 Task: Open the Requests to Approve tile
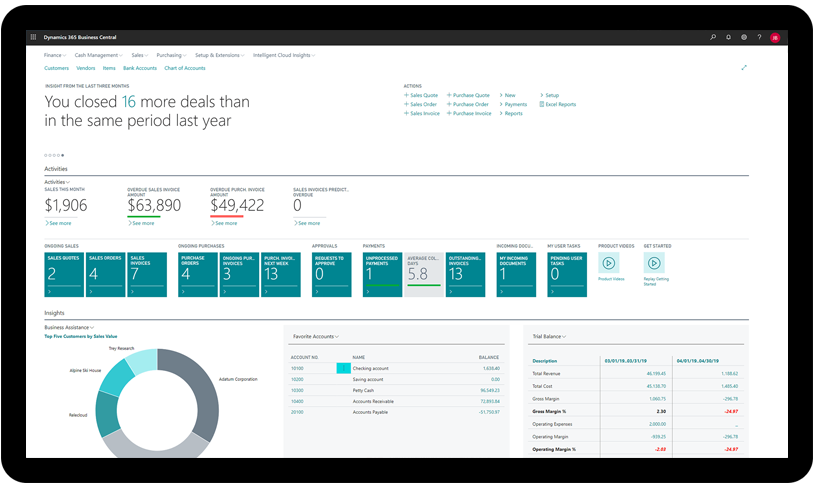tap(332, 275)
